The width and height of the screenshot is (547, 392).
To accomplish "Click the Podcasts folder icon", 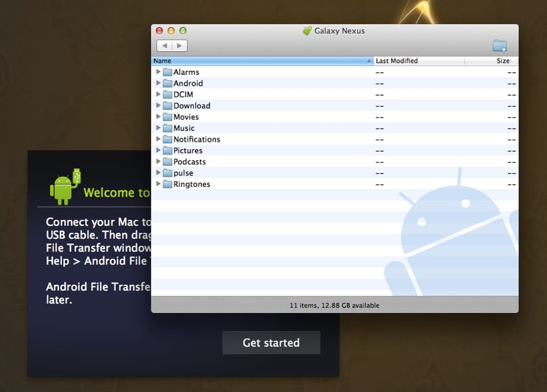I will click(x=167, y=162).
